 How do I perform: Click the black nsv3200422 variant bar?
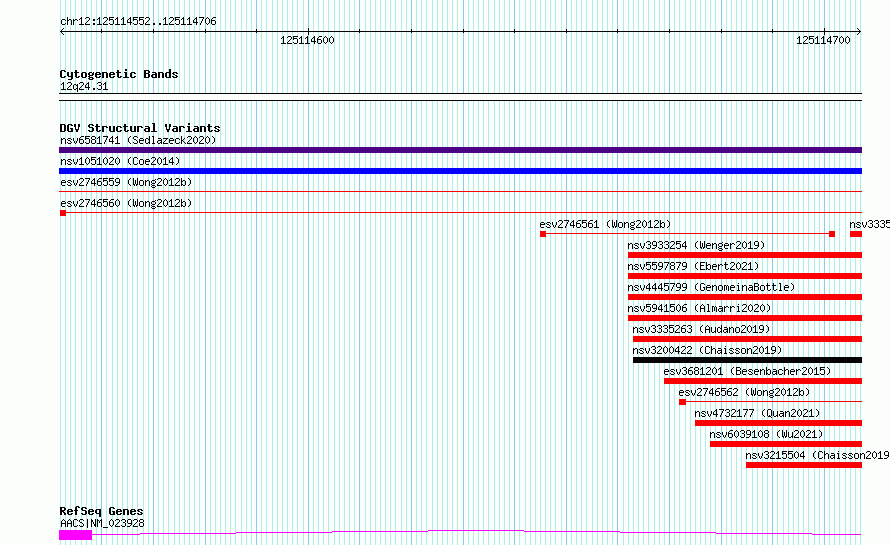coord(748,360)
